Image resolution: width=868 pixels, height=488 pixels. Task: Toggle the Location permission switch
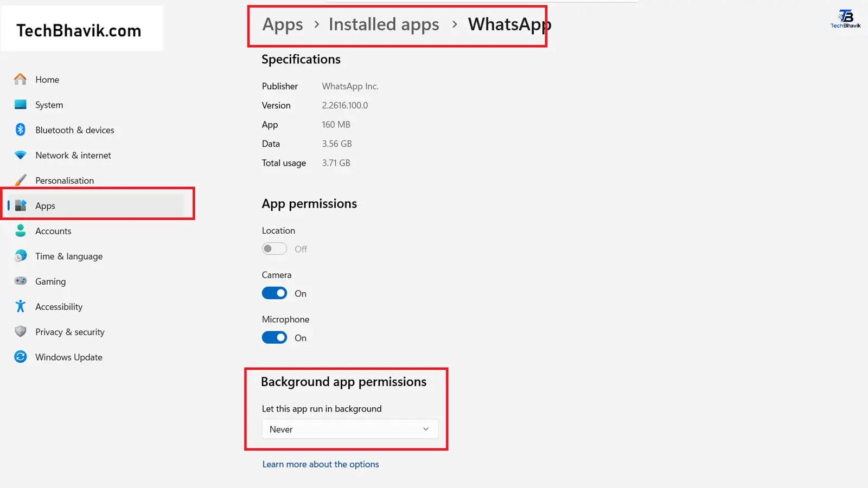pyautogui.click(x=275, y=249)
